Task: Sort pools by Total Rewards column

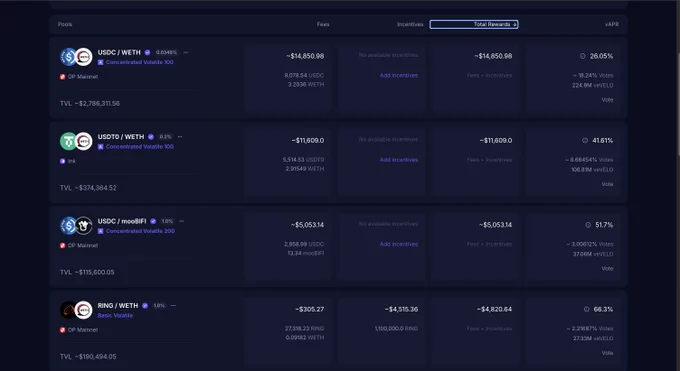Action: (x=474, y=24)
